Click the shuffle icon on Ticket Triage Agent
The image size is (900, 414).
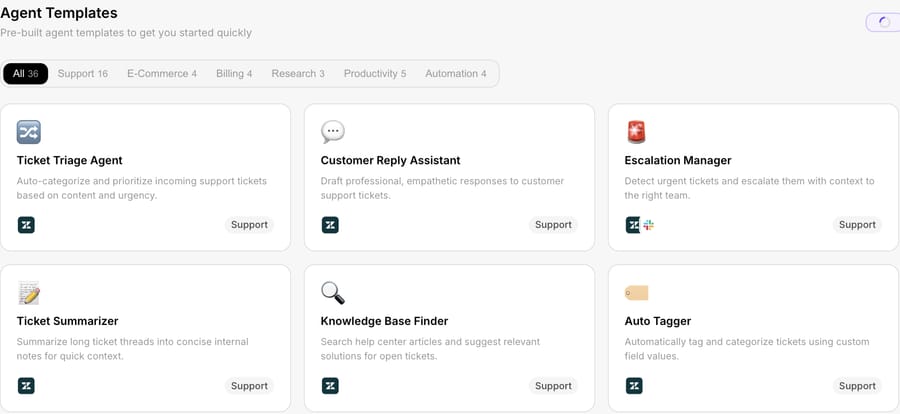29,132
